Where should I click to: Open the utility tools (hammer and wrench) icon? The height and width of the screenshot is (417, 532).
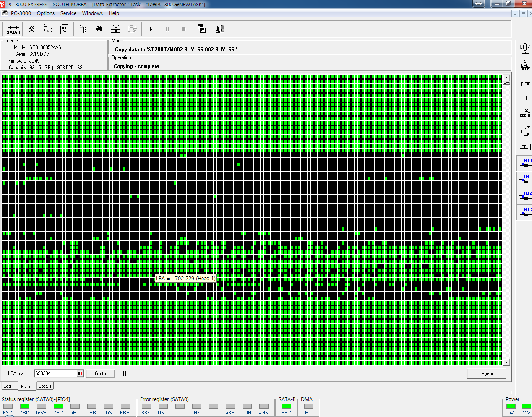tap(31, 29)
